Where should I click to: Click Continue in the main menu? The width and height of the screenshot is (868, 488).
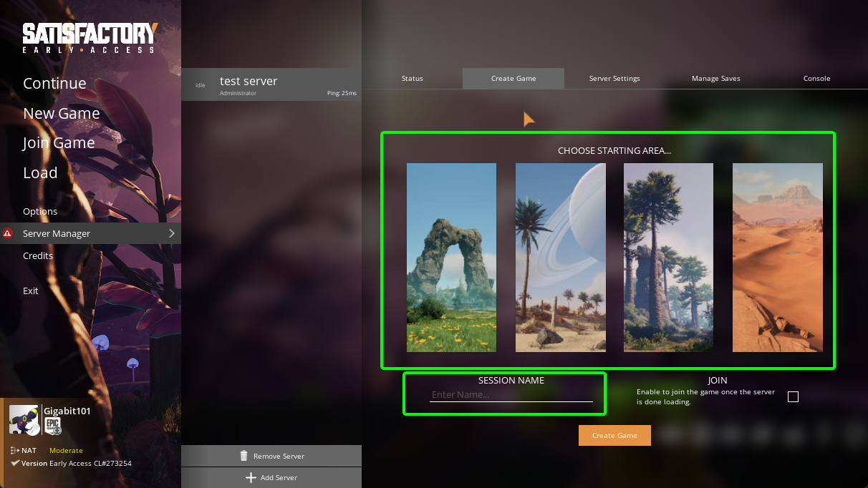(54, 83)
